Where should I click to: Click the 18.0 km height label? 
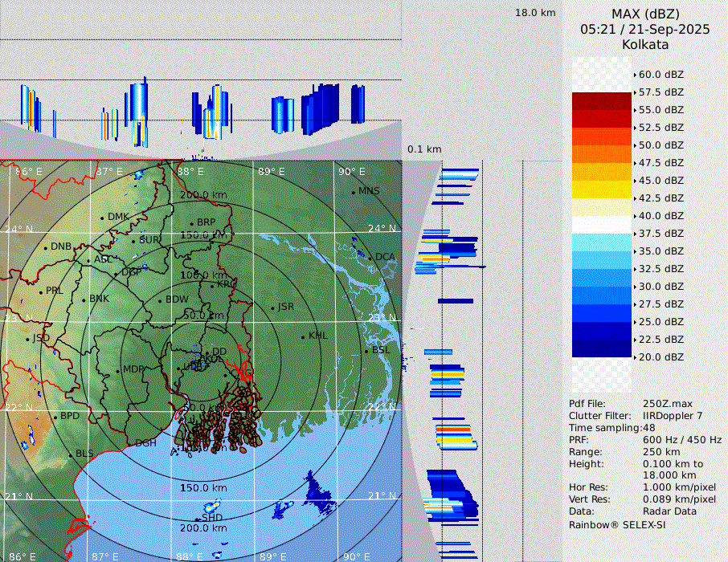535,13
